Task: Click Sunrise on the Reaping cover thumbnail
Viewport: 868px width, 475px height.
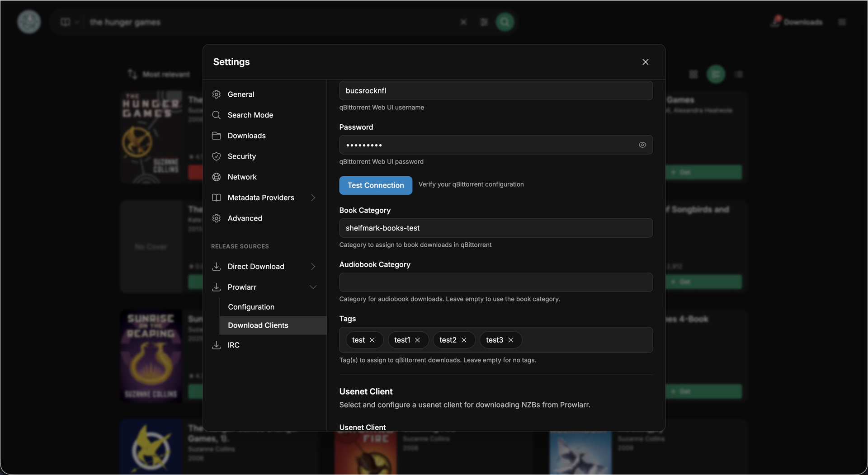Action: pyautogui.click(x=151, y=357)
